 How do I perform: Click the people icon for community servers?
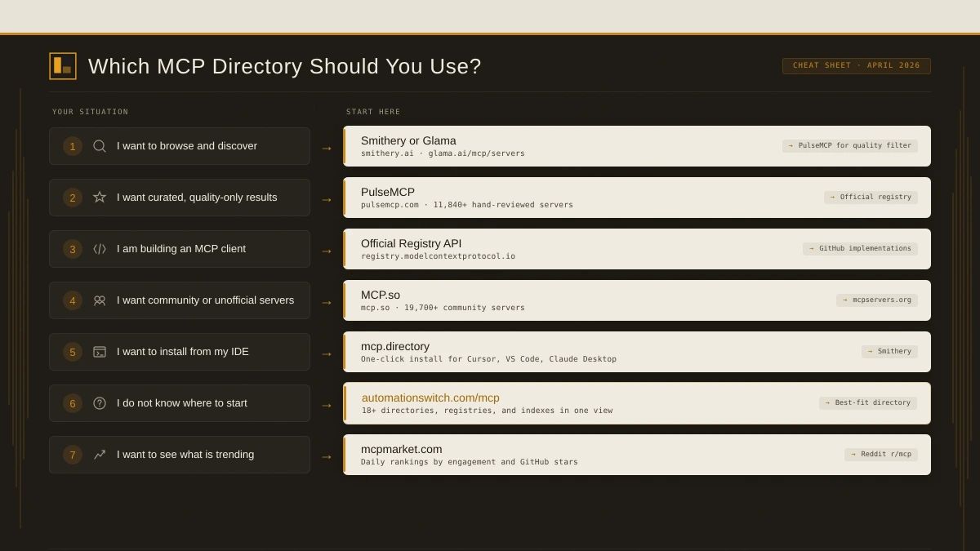tap(99, 300)
